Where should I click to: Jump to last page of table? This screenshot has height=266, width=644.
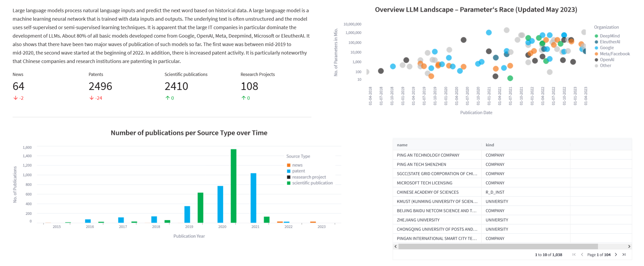[x=624, y=255]
